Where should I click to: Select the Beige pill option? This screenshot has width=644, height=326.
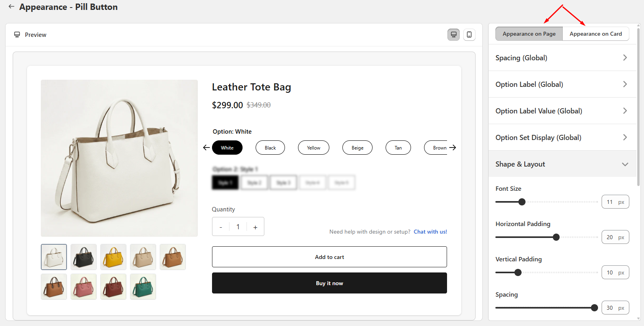click(x=357, y=148)
